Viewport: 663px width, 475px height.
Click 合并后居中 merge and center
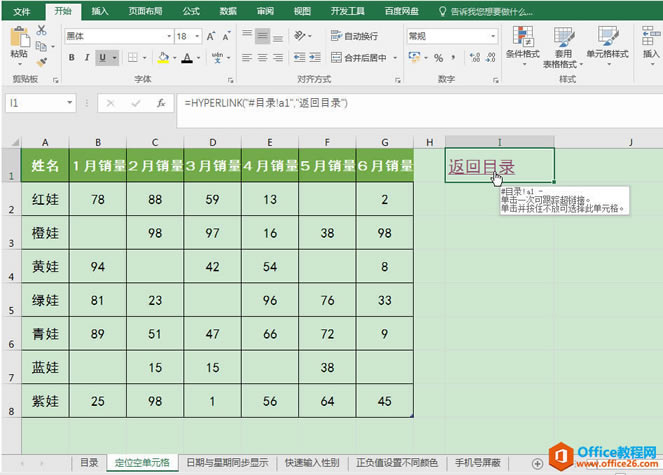click(x=359, y=58)
